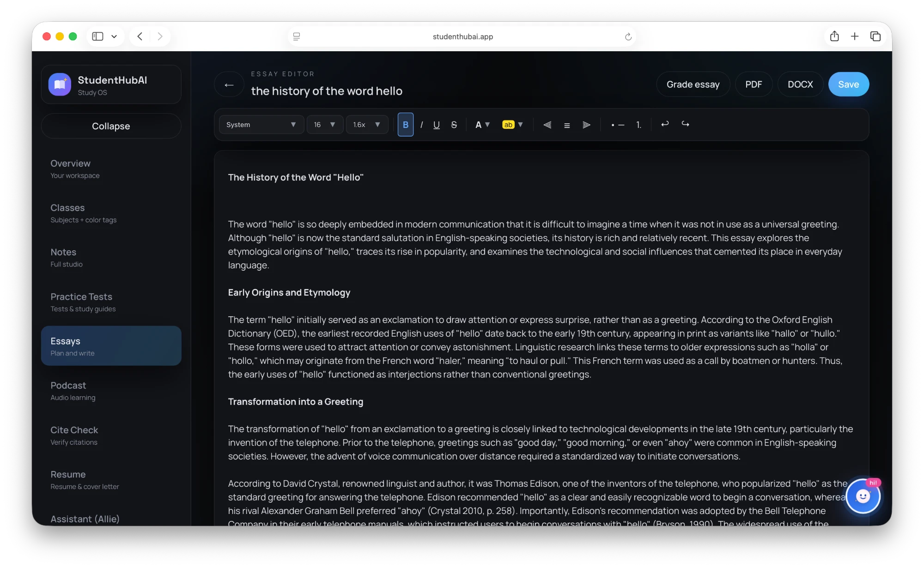This screenshot has width=924, height=568.
Task: Open the yellow highlight color dropdown
Action: [x=512, y=125]
